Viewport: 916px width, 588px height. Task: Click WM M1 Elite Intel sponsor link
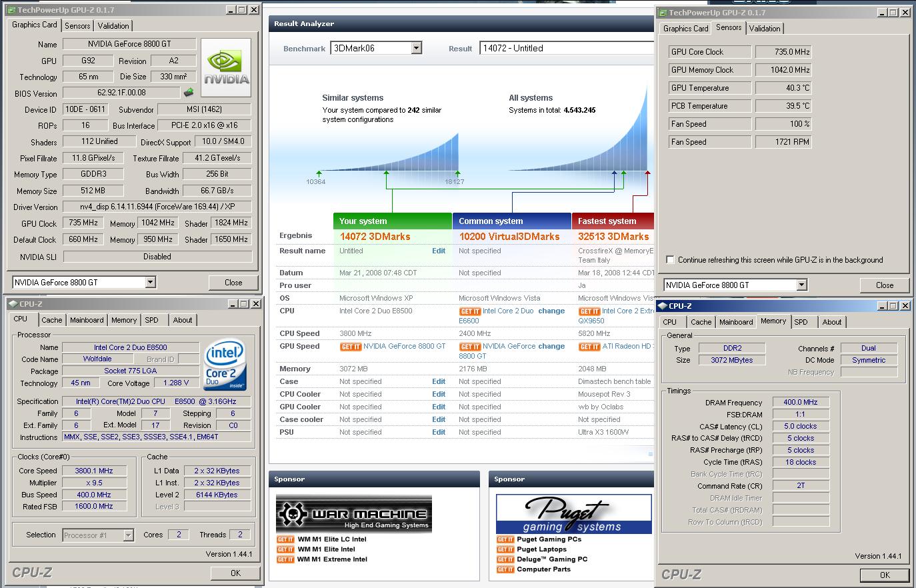click(326, 549)
